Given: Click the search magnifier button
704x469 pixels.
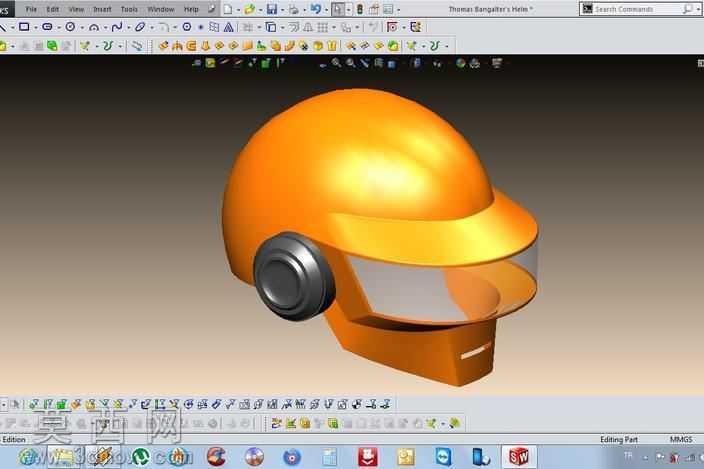Looking at the screenshot, I should (x=687, y=9).
